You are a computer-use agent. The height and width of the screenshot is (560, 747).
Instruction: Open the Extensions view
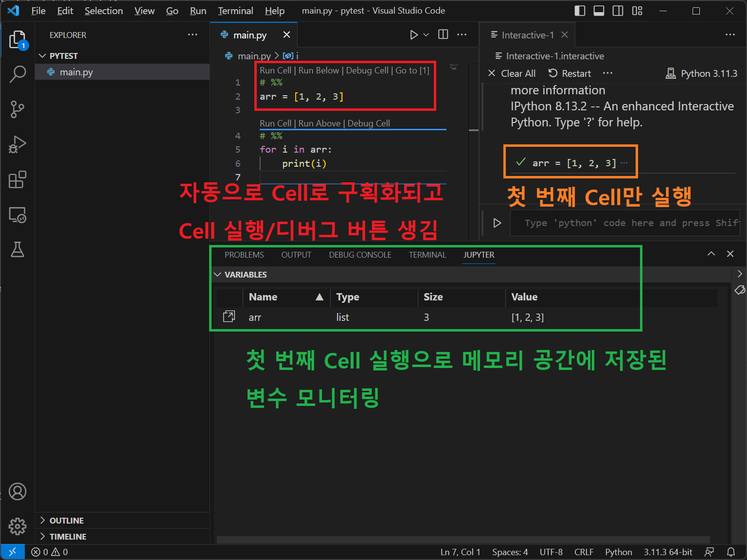click(18, 179)
